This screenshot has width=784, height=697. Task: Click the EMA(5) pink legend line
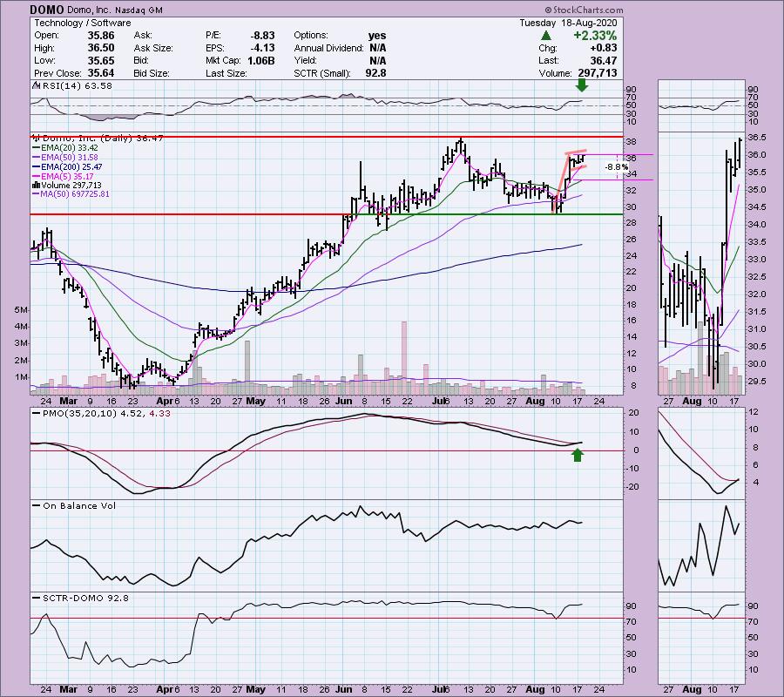[x=36, y=177]
